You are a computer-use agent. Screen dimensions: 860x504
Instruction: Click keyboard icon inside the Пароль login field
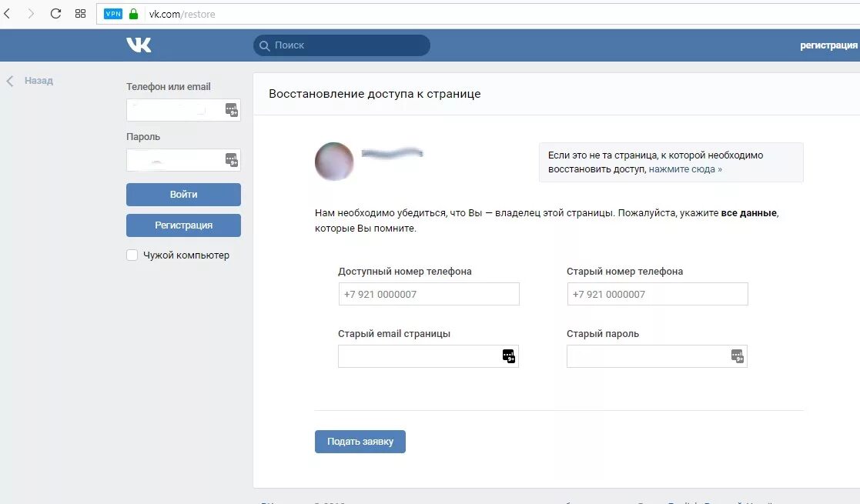(x=231, y=159)
